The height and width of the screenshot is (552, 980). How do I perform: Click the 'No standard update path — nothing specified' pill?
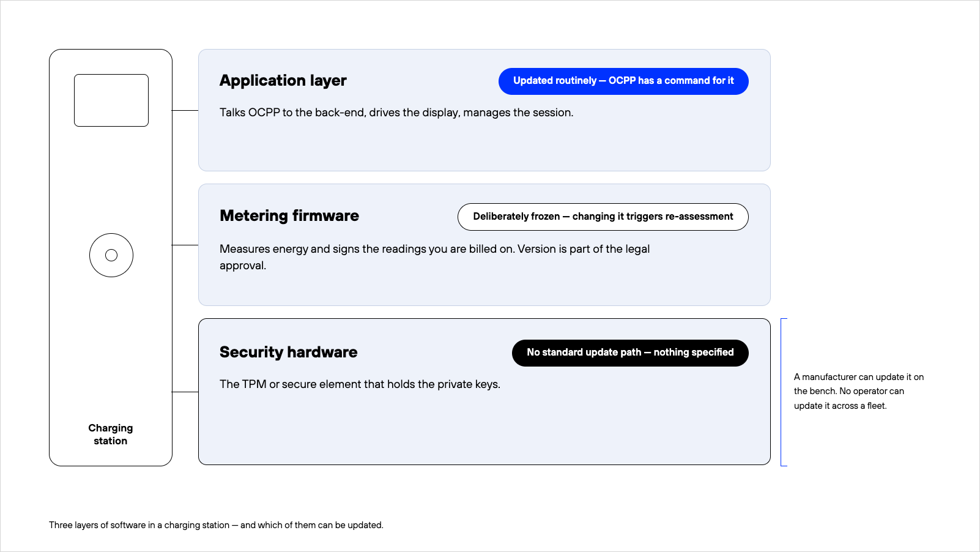pyautogui.click(x=630, y=353)
